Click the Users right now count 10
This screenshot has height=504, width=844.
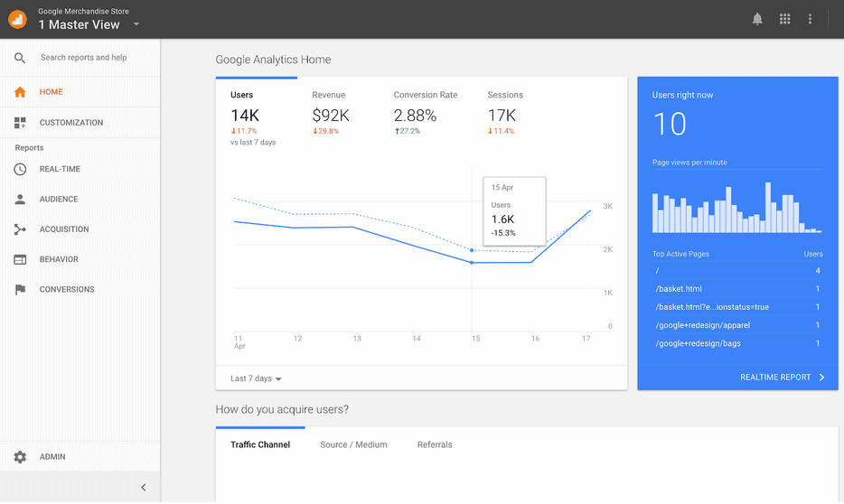coord(670,125)
